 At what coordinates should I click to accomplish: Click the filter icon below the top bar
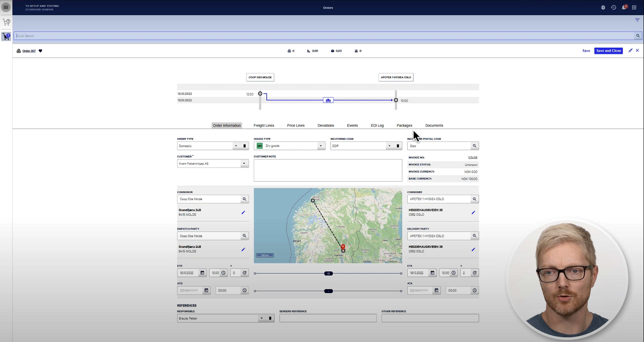tap(637, 20)
